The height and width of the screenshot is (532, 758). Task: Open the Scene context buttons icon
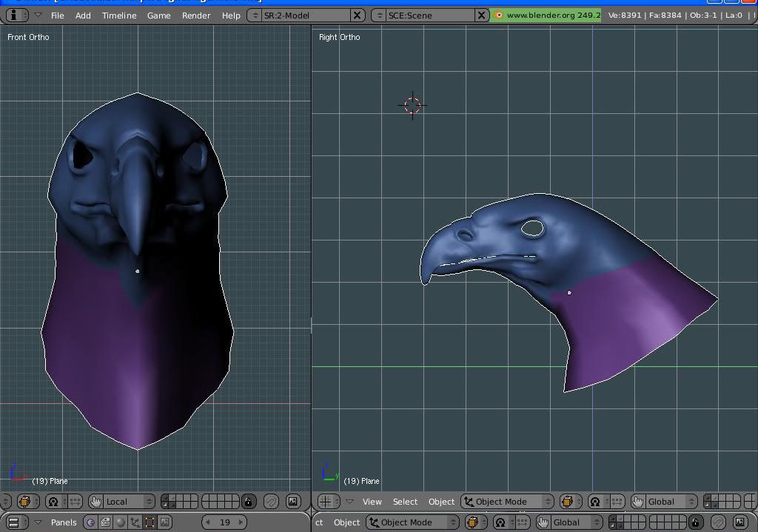pos(164,522)
